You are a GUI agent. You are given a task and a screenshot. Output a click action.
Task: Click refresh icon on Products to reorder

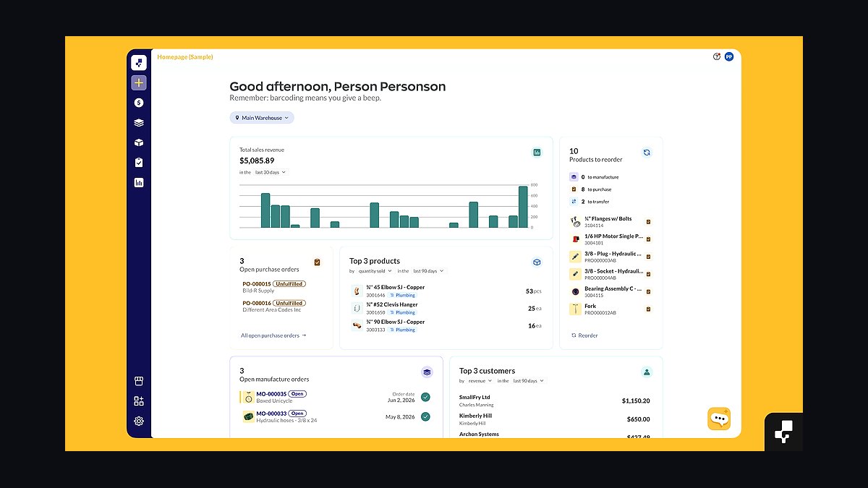tap(647, 153)
